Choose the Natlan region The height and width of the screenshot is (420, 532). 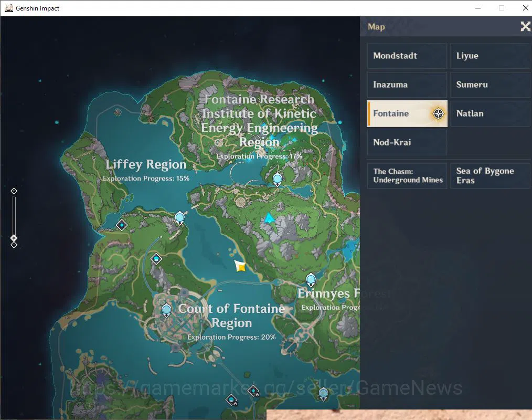[x=490, y=113]
